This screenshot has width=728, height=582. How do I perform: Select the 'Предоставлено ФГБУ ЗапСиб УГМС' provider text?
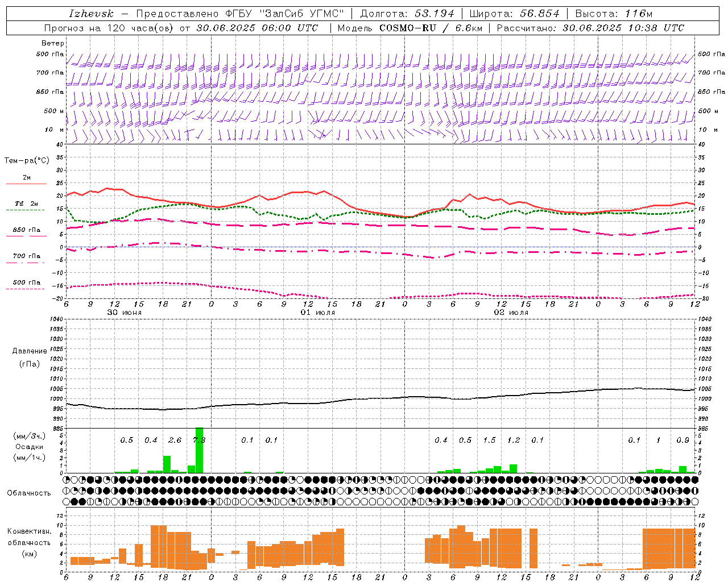point(240,14)
